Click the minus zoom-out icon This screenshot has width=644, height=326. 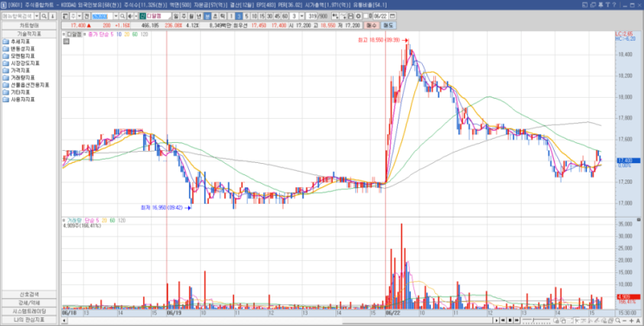click(x=624, y=320)
